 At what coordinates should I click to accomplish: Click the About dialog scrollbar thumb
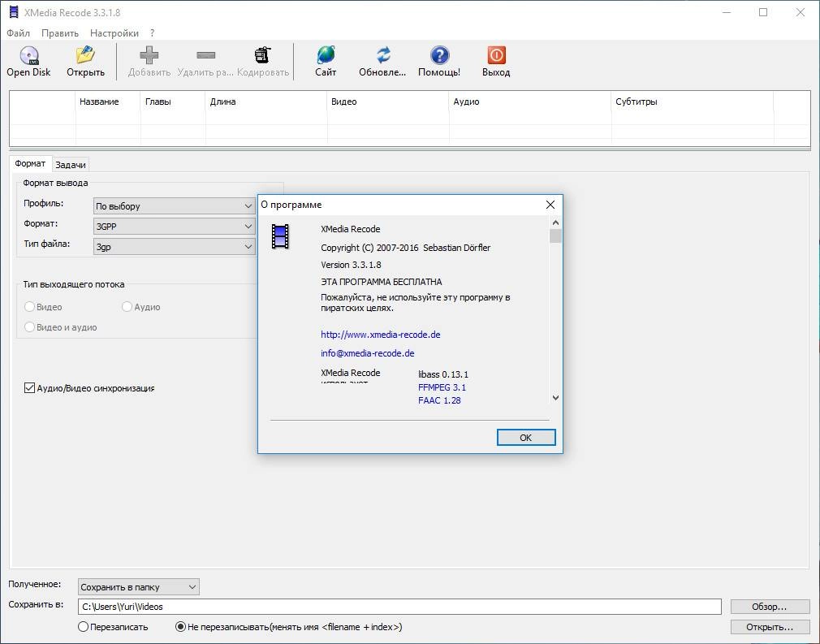(555, 236)
